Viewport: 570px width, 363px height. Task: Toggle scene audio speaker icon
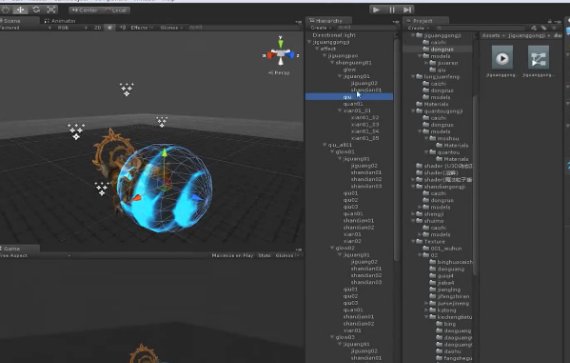pos(123,28)
